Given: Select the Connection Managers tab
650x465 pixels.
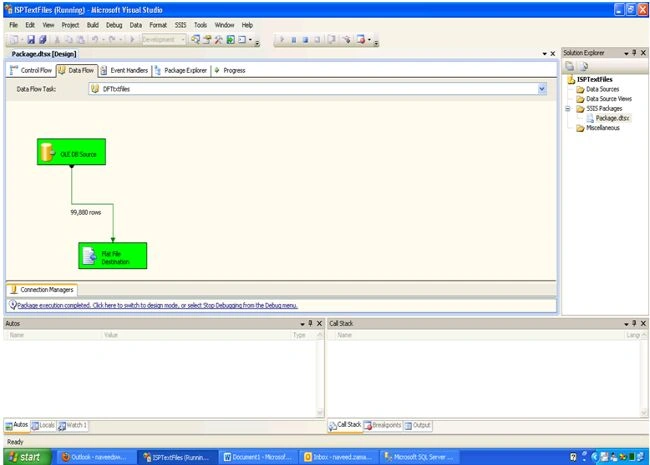Looking at the screenshot, I should click(x=42, y=290).
